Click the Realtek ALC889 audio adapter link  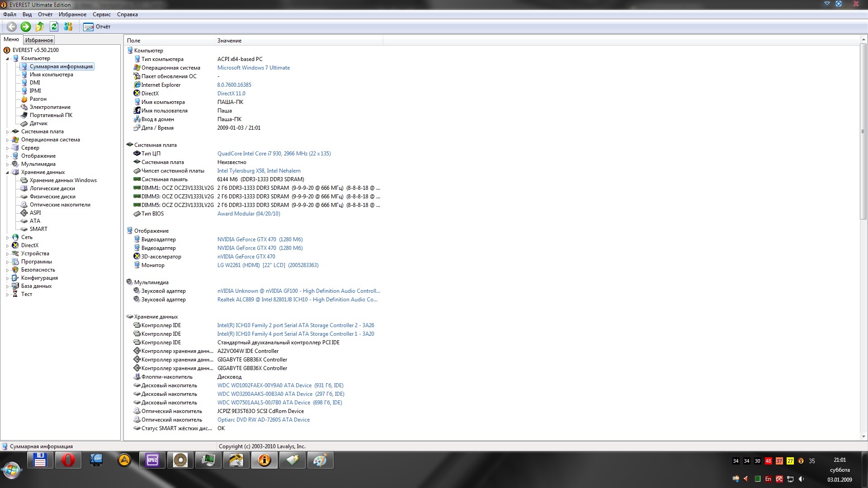pyautogui.click(x=297, y=300)
